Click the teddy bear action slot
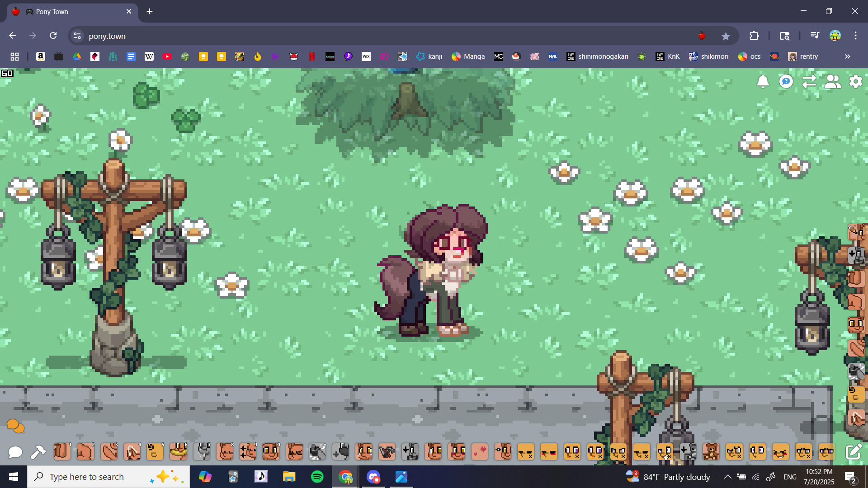This screenshot has height=488, width=868. 711,451
